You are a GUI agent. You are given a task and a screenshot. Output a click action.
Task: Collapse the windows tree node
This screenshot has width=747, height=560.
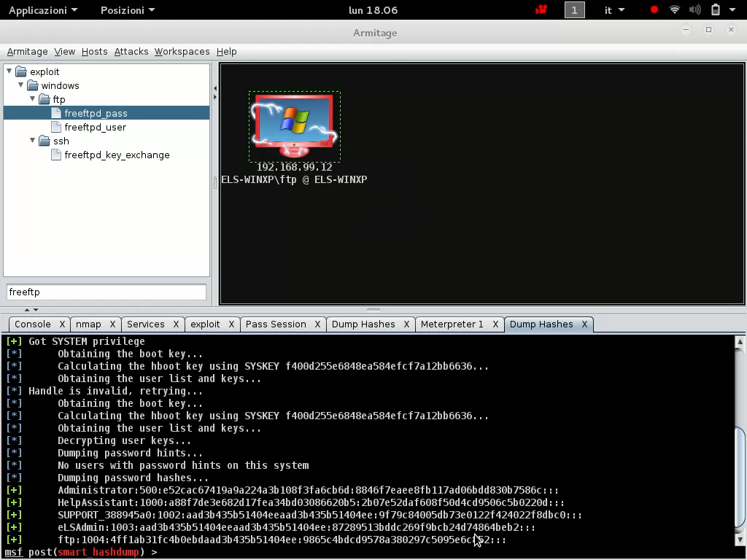[x=21, y=85]
